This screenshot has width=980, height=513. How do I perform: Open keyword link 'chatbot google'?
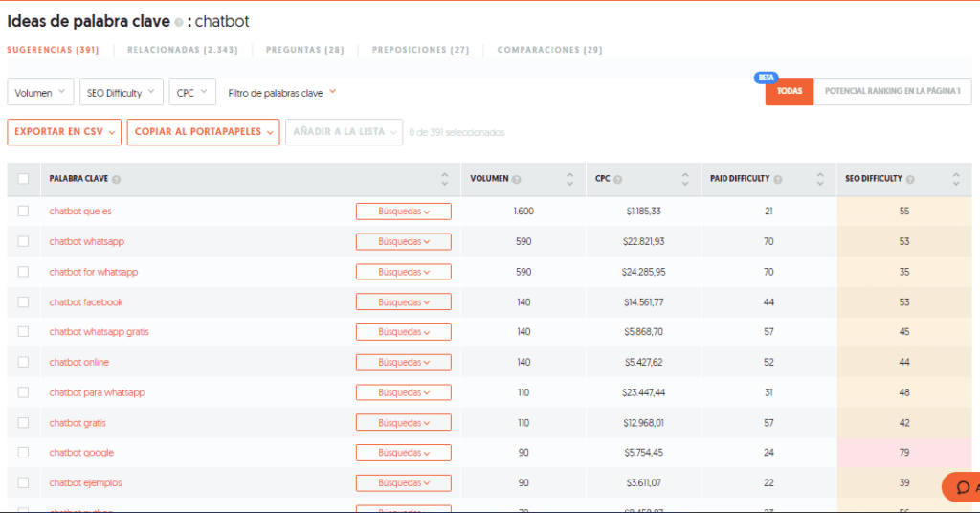click(81, 453)
